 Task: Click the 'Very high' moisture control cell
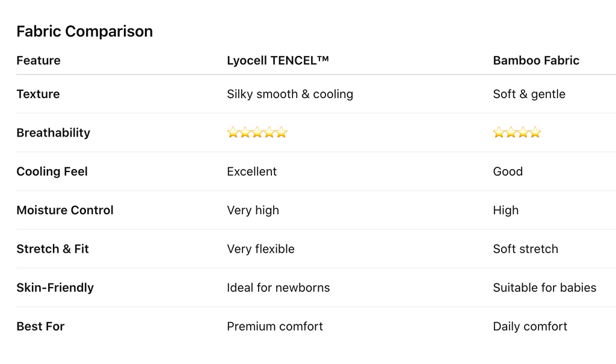253,210
